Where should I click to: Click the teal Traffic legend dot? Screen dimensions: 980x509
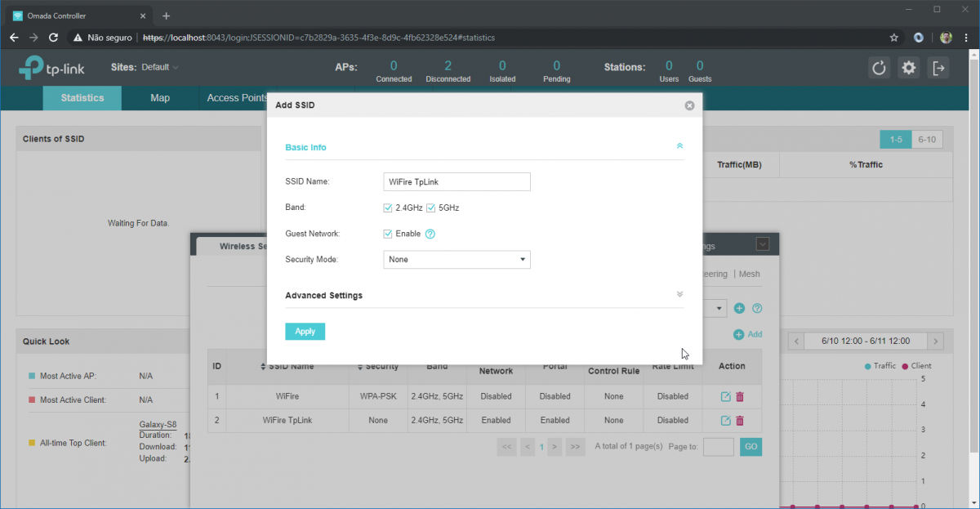point(870,366)
